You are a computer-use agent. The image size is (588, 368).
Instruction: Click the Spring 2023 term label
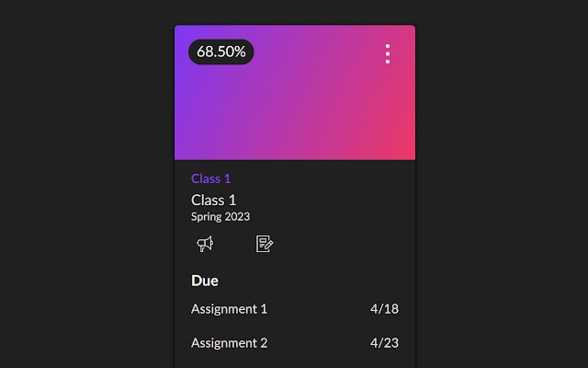point(220,217)
